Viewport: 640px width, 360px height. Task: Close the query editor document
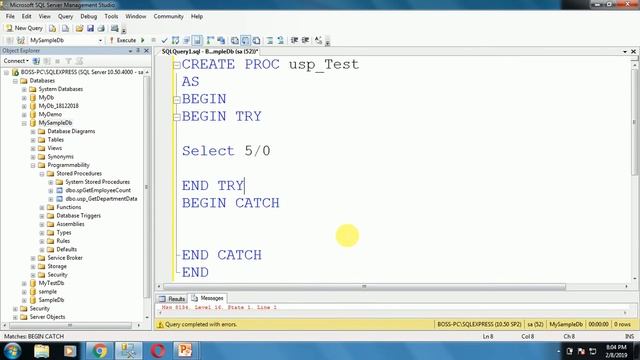pos(633,51)
